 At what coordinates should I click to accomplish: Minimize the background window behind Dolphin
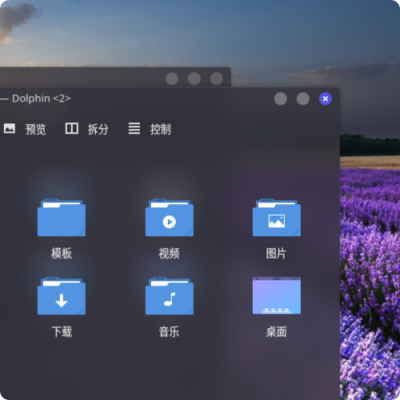coord(172,79)
